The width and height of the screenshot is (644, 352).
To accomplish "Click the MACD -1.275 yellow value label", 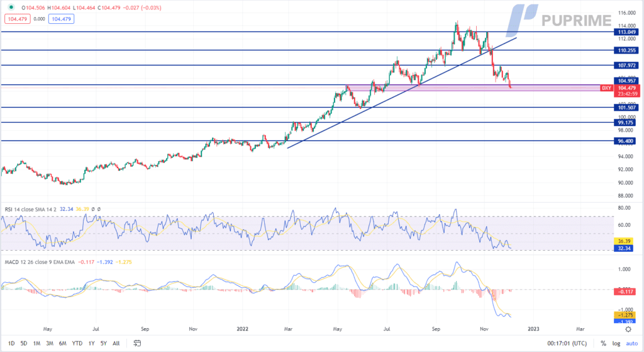I will click(x=625, y=315).
